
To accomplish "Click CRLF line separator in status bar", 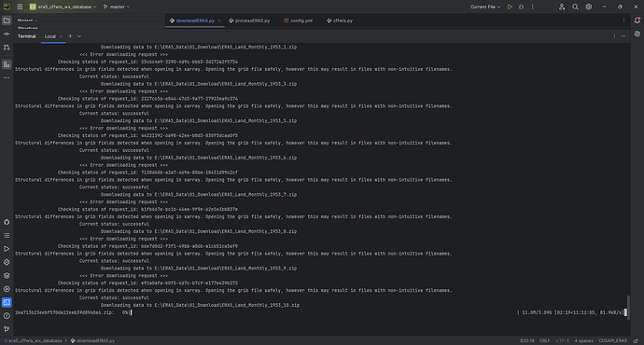I will pyautogui.click(x=545, y=341).
